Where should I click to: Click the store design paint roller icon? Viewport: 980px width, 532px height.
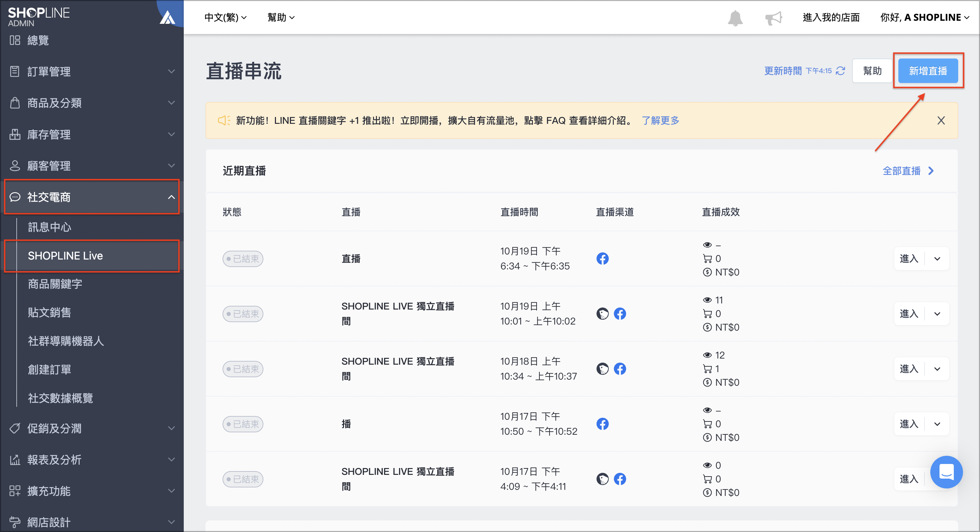click(x=15, y=522)
